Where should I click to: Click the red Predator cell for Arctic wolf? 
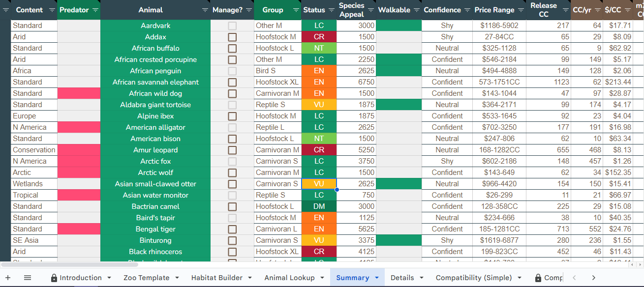(x=79, y=172)
